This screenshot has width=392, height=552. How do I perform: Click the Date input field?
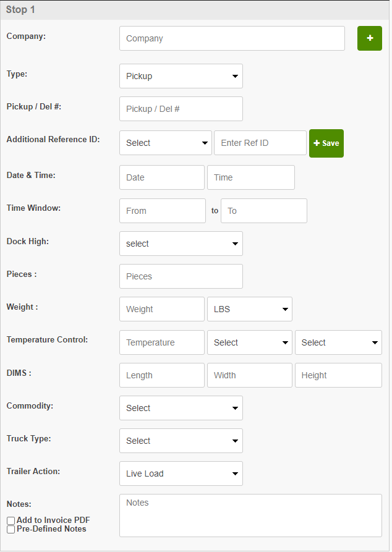point(161,177)
